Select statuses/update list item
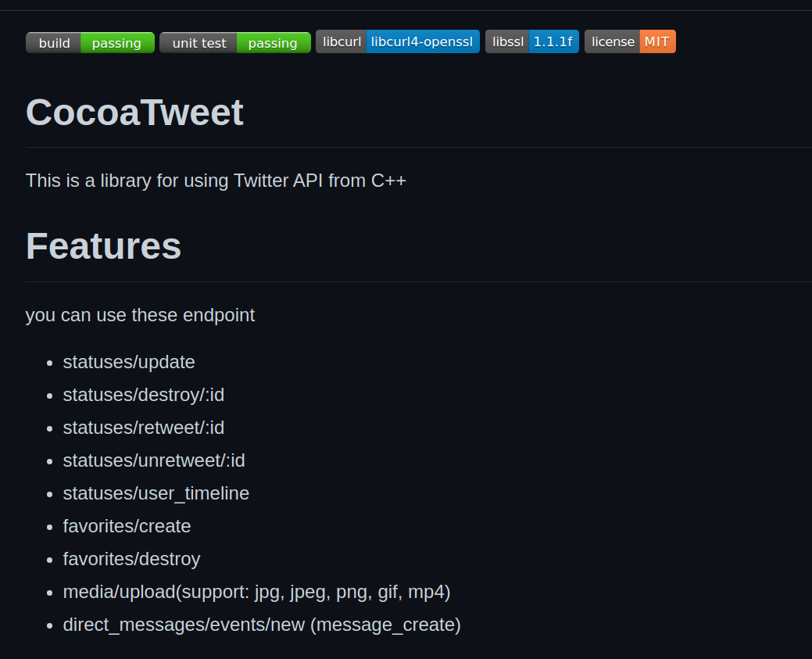This screenshot has height=659, width=812. pos(129,362)
